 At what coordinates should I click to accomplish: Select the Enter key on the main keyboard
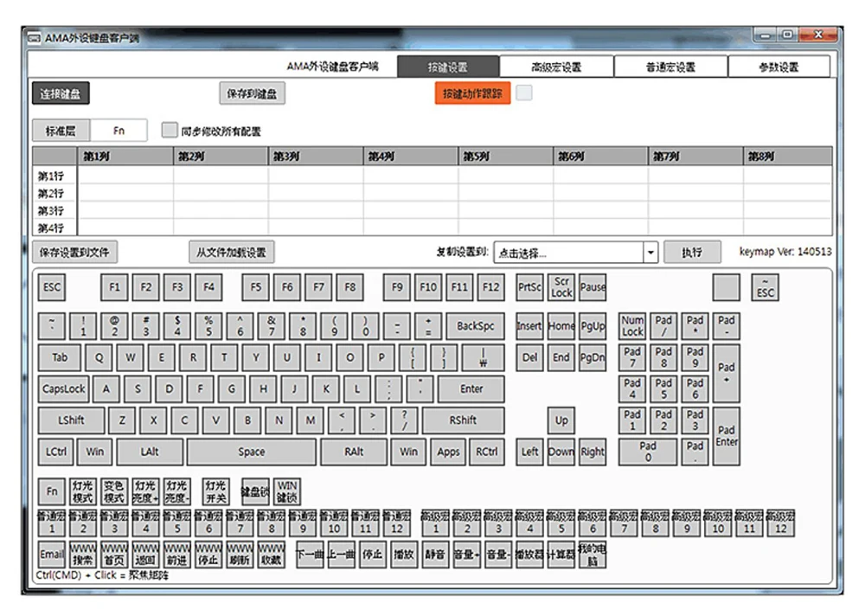[x=471, y=388]
